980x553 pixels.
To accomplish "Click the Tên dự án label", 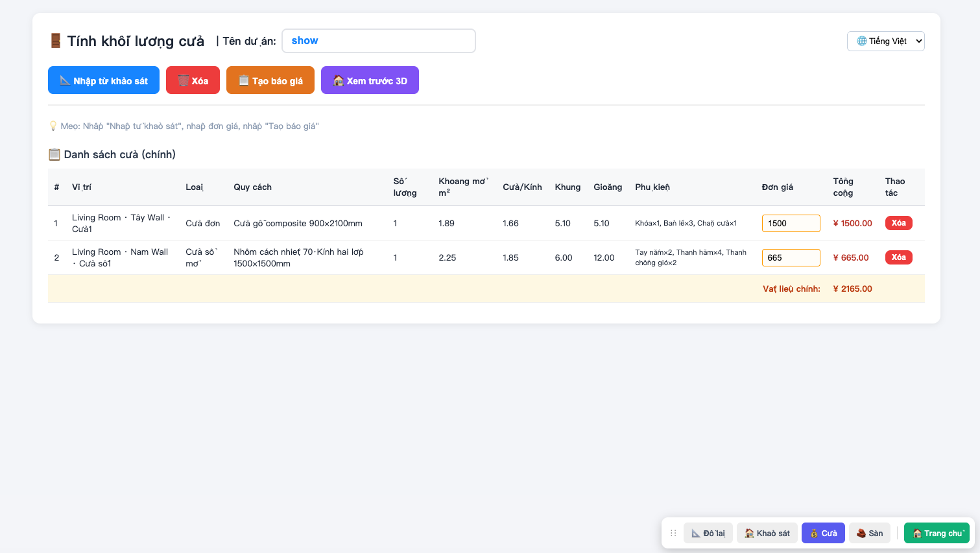I will pos(249,41).
